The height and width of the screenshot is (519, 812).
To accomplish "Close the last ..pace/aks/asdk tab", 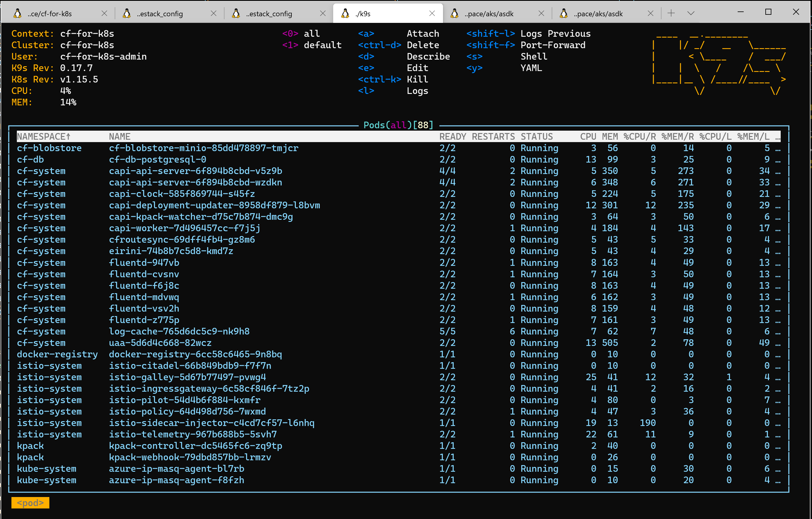I will [x=650, y=14].
